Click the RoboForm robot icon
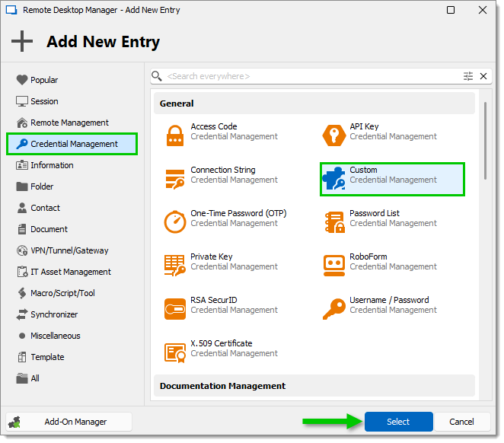Viewport: 504px width, 443px height. (334, 266)
